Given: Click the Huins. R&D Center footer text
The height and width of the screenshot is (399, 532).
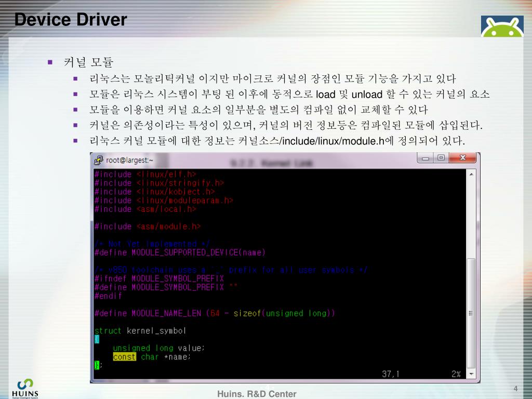Looking at the screenshot, I should pos(257,394).
